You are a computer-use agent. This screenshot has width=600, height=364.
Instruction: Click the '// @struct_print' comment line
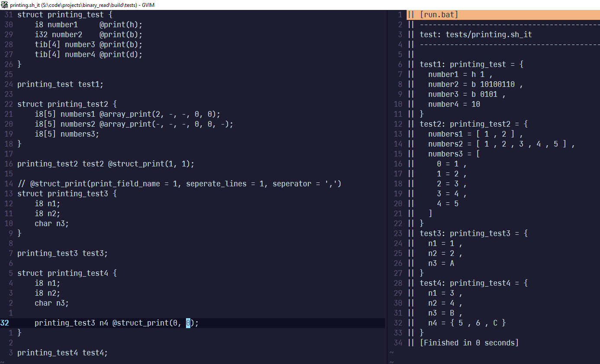point(179,184)
